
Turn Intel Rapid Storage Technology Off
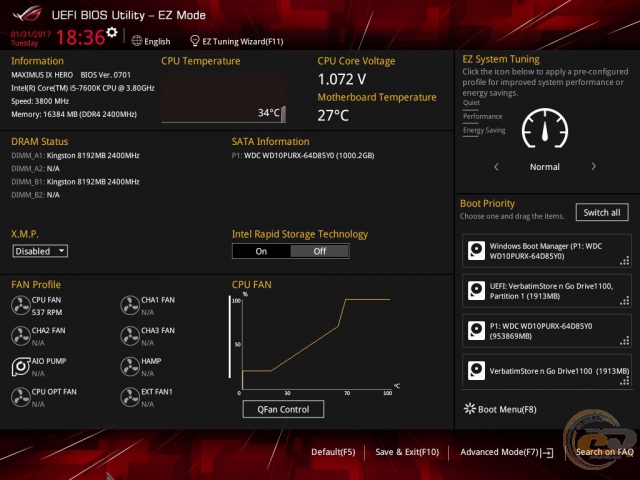coord(320,251)
